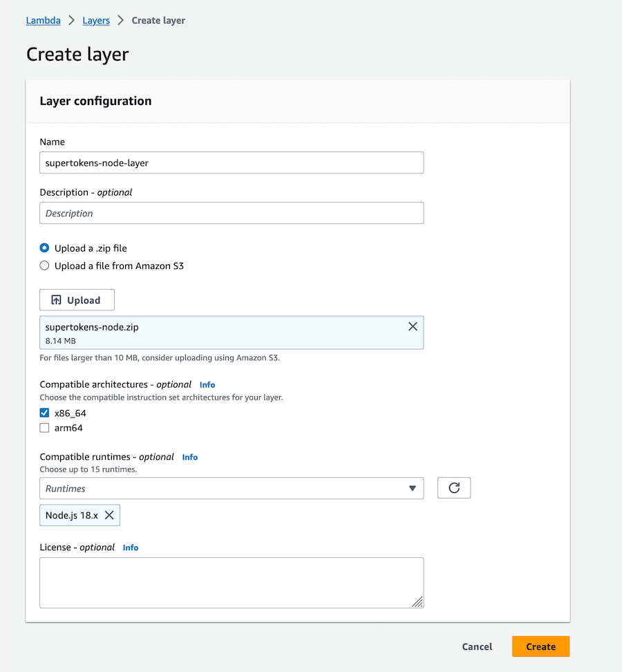
Task: Click the refresh icon next to Runtimes
Action: [x=454, y=487]
